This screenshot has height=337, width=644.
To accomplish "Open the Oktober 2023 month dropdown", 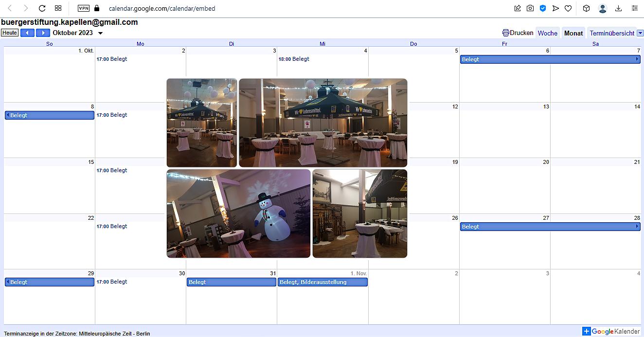I will (x=100, y=33).
